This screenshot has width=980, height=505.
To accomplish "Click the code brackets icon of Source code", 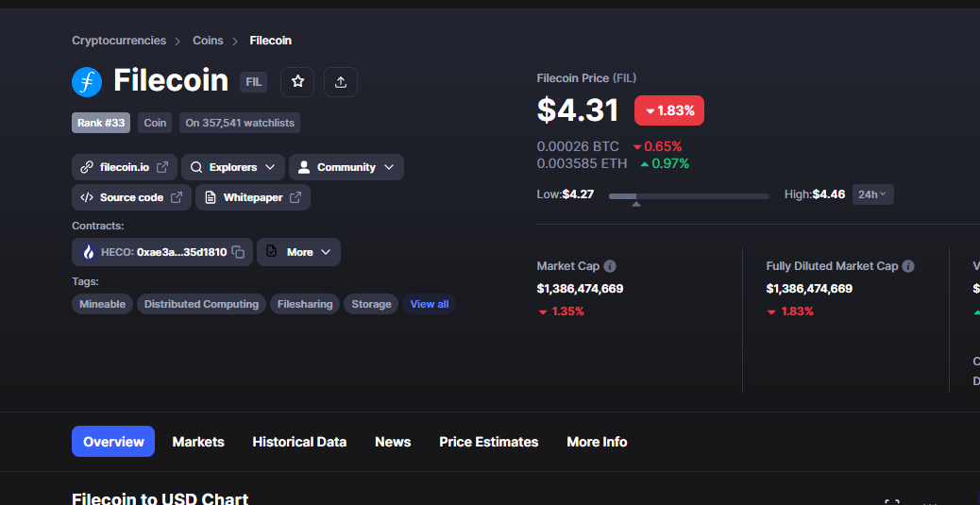I will 87,197.
